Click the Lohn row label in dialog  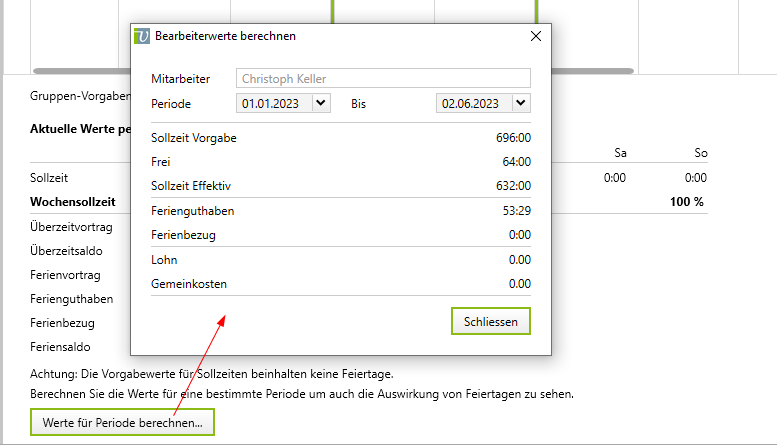(164, 260)
